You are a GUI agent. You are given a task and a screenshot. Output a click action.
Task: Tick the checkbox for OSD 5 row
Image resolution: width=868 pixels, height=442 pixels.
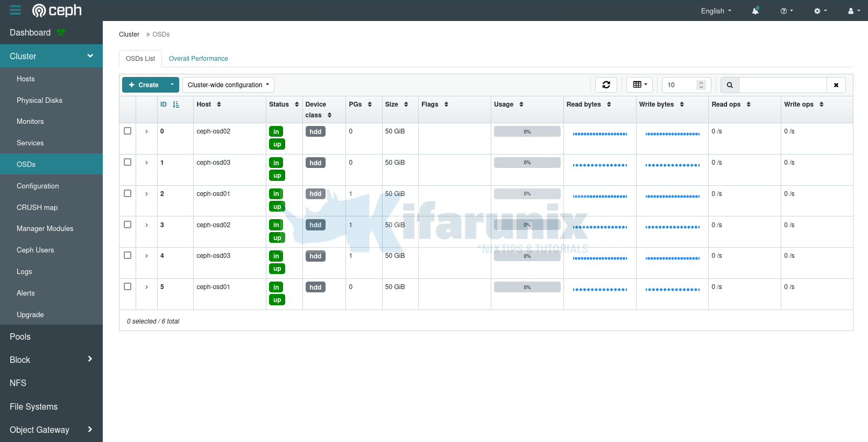click(x=128, y=286)
